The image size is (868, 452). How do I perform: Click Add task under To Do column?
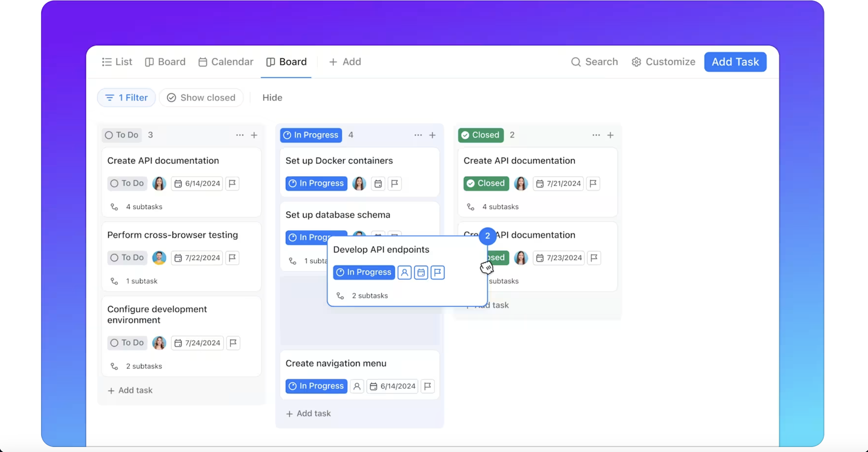tap(130, 390)
